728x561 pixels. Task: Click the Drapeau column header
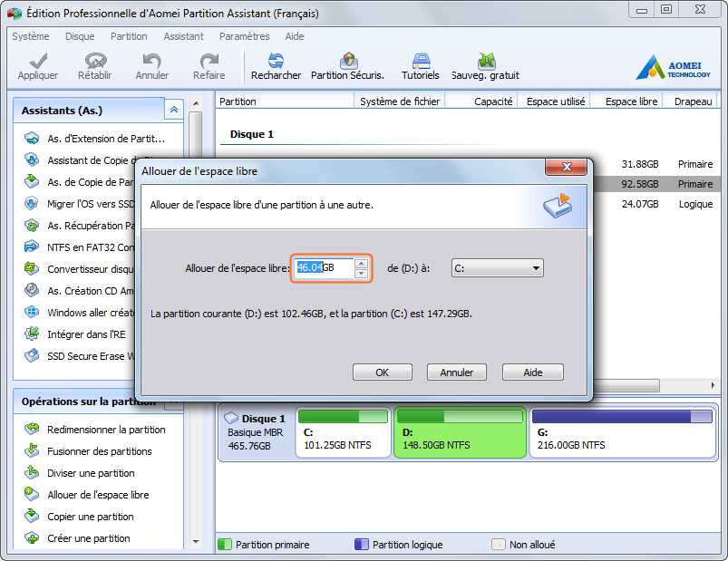coord(691,102)
